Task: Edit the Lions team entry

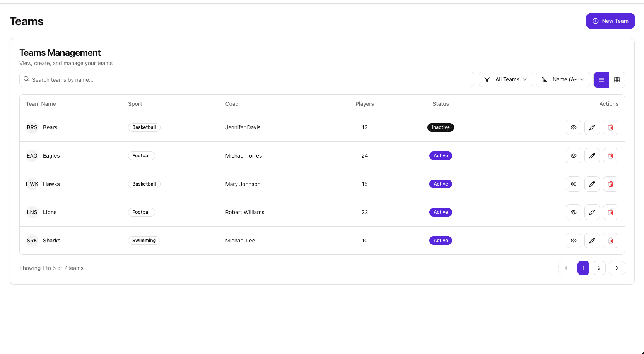Action: (592, 212)
